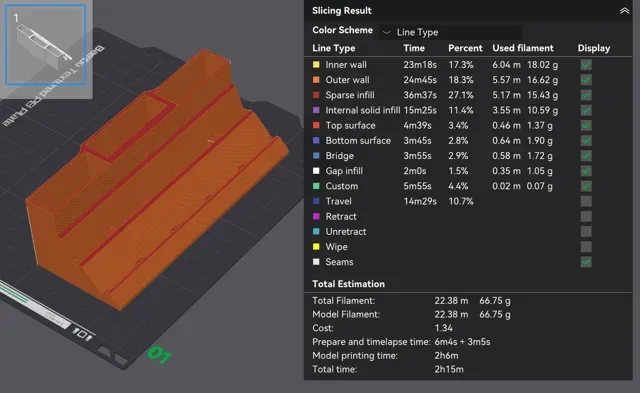Click the yellow Inner wall color swatch
The height and width of the screenshot is (393, 640).
[x=316, y=65]
